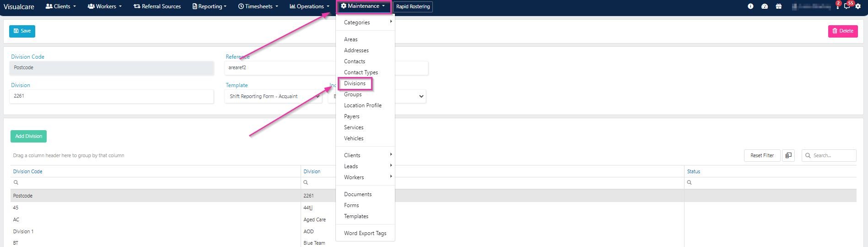The height and width of the screenshot is (247, 868).
Task: Open the blurred user name menu
Action: coord(811,6)
